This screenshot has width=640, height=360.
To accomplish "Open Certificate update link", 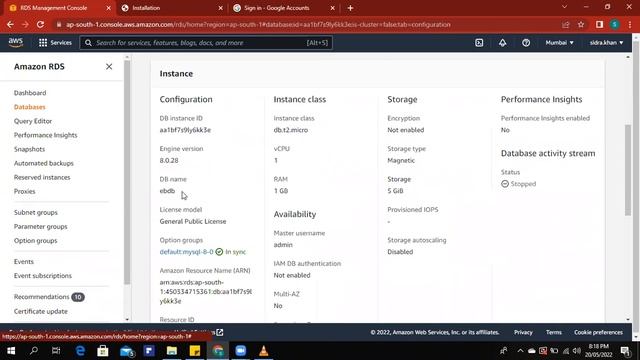I will (41, 311).
